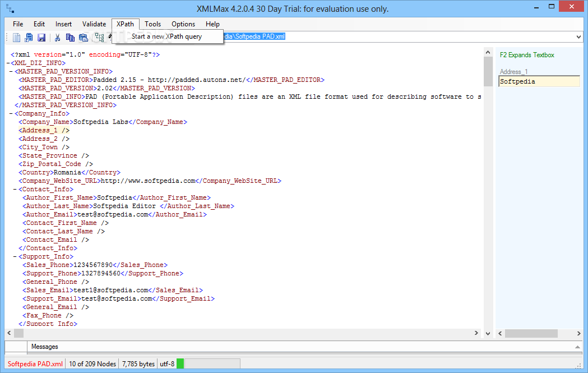This screenshot has height=373, width=588.
Task: Select the Company_Name Softpedia Labs line
Action: tap(103, 122)
